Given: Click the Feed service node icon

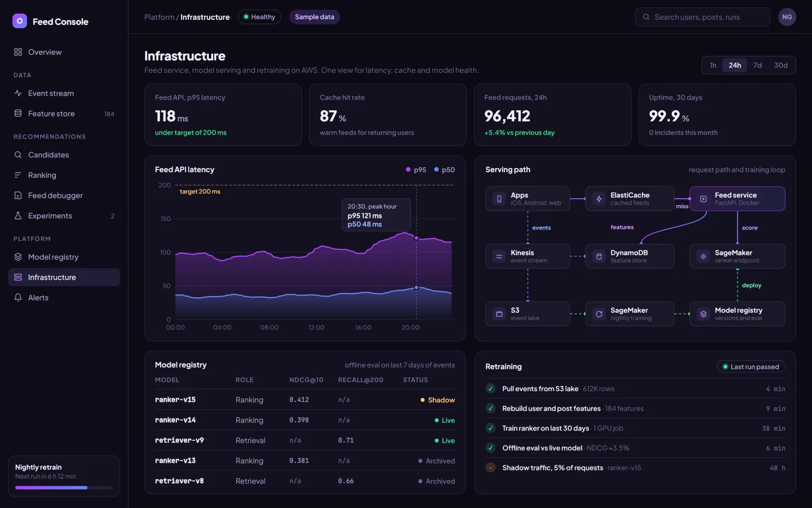Looking at the screenshot, I should click(703, 199).
